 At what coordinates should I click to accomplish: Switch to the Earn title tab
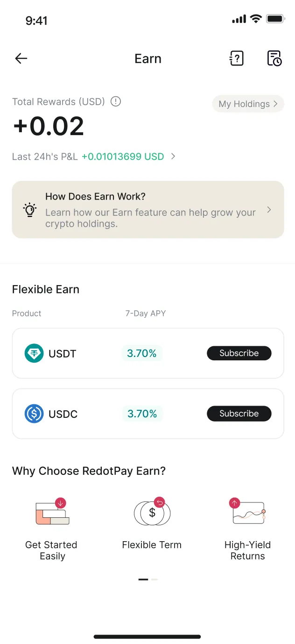[147, 58]
